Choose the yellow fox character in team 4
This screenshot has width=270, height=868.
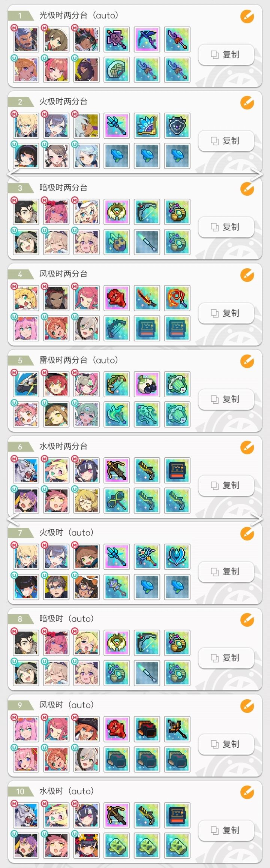(x=26, y=298)
